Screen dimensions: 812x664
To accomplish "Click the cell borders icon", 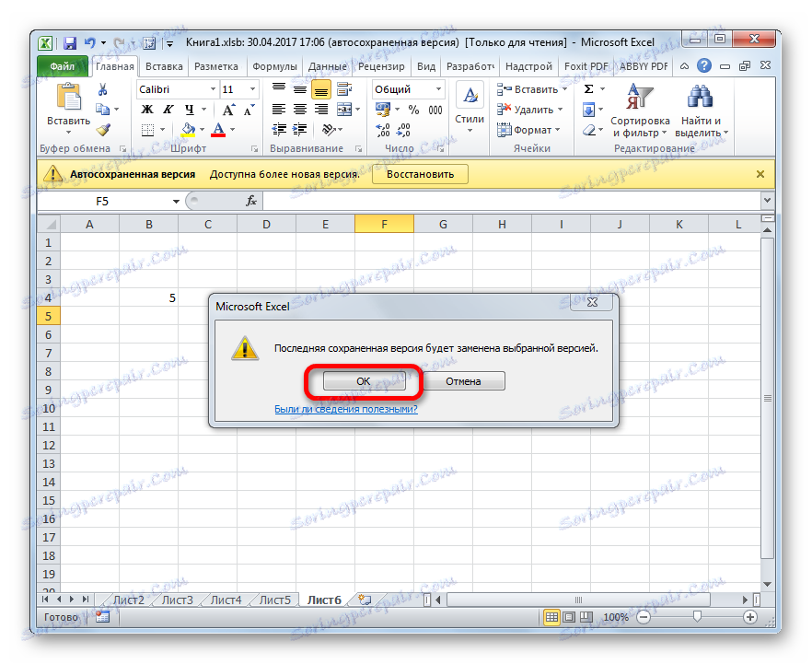I will click(147, 130).
